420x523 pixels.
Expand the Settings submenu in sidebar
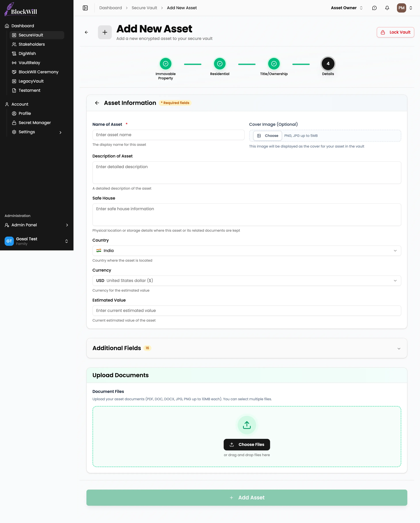point(60,132)
